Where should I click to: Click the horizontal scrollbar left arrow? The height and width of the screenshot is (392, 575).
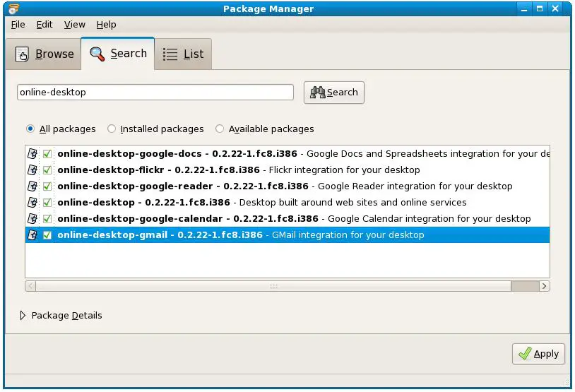[30, 286]
